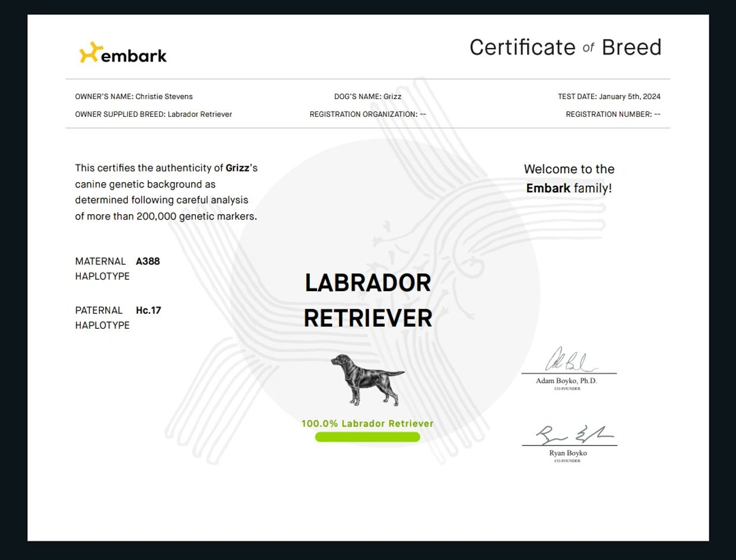736x560 pixels.
Task: Click the green 100% breed progress bar
Action: pos(367,437)
